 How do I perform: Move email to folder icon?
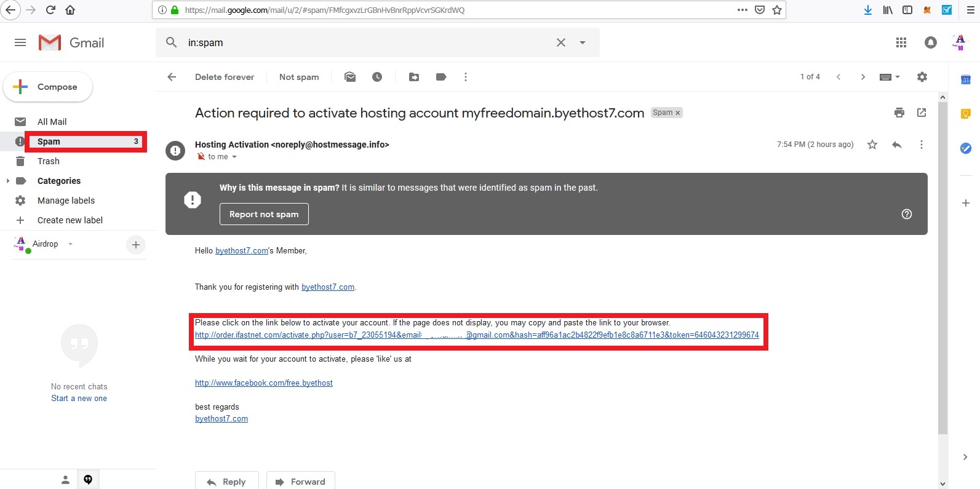click(x=414, y=77)
